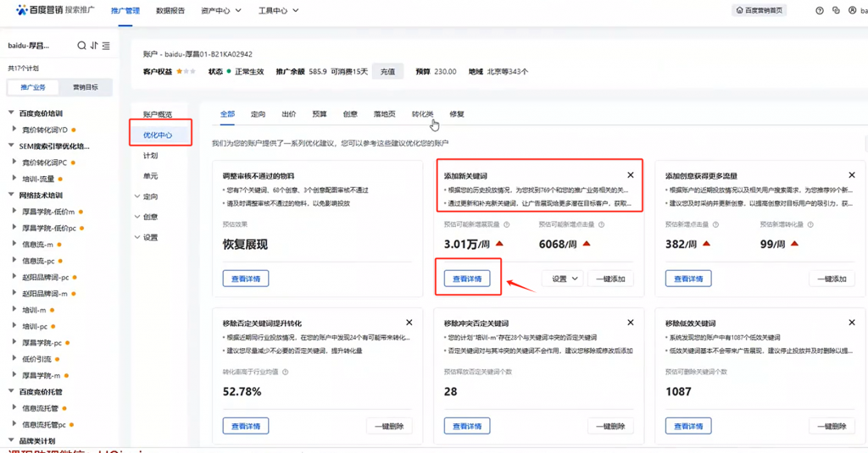The width and height of the screenshot is (868, 453).
Task: Select the 创意 suggestions tab
Action: pyautogui.click(x=350, y=114)
